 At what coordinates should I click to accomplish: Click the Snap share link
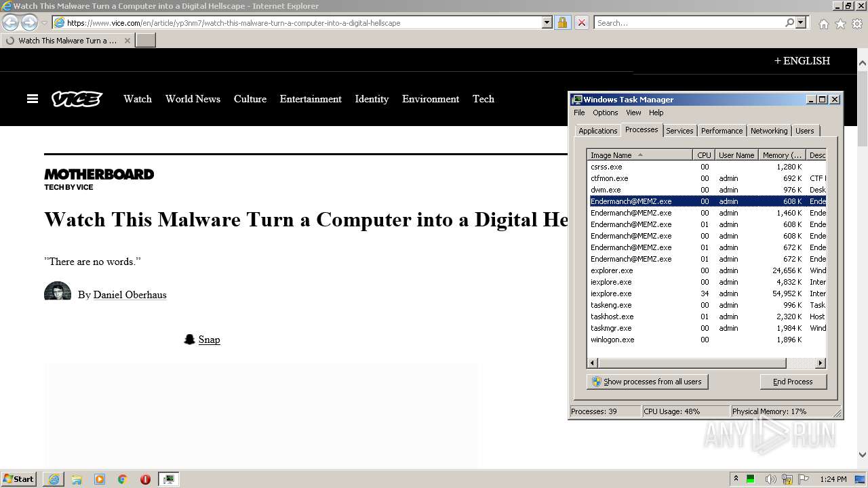point(209,340)
